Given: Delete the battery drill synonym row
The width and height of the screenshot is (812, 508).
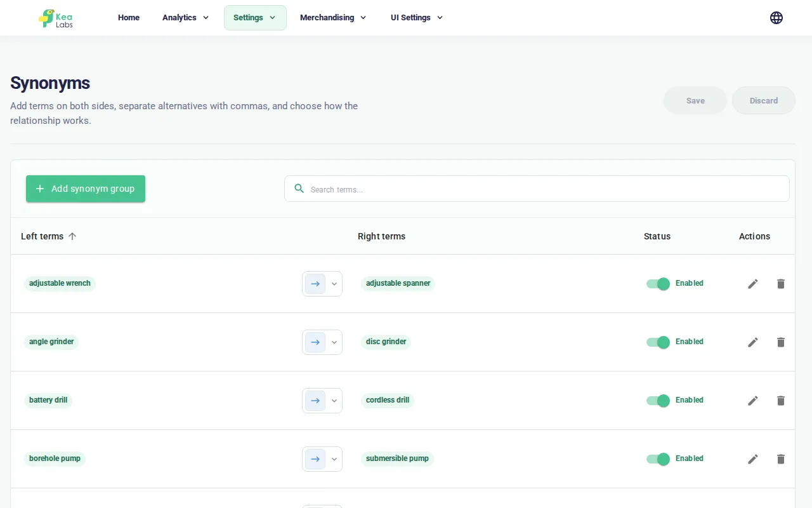Looking at the screenshot, I should pos(781,401).
